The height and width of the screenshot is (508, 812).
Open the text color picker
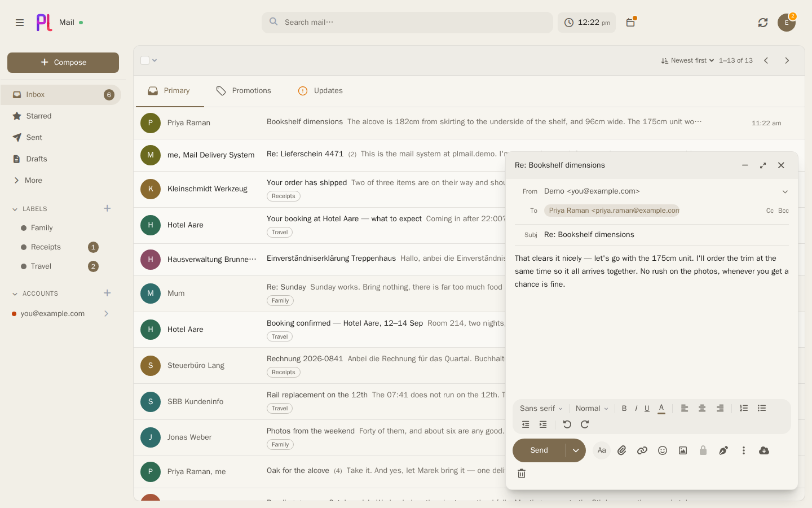(x=661, y=408)
